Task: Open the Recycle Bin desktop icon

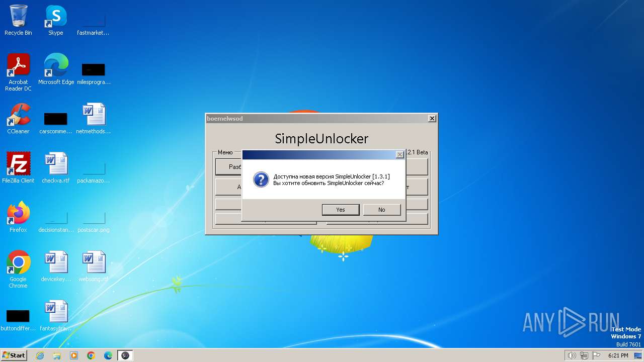Action: (x=18, y=20)
